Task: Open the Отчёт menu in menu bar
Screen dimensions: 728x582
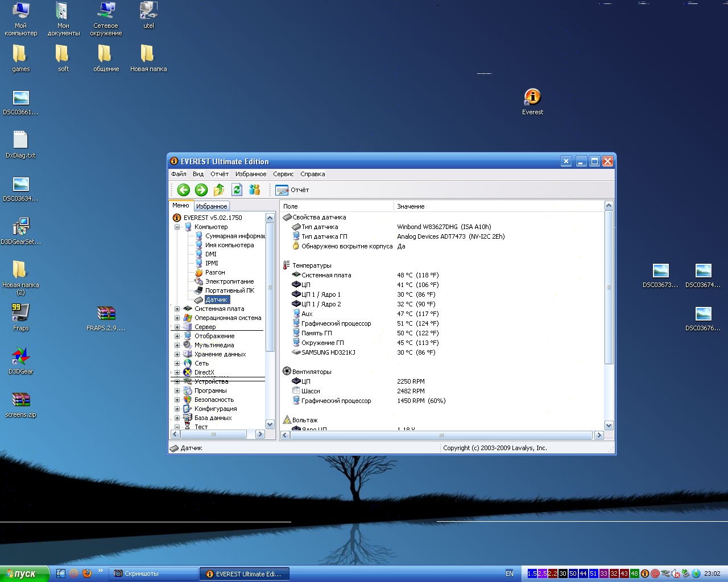Action: click(220, 174)
